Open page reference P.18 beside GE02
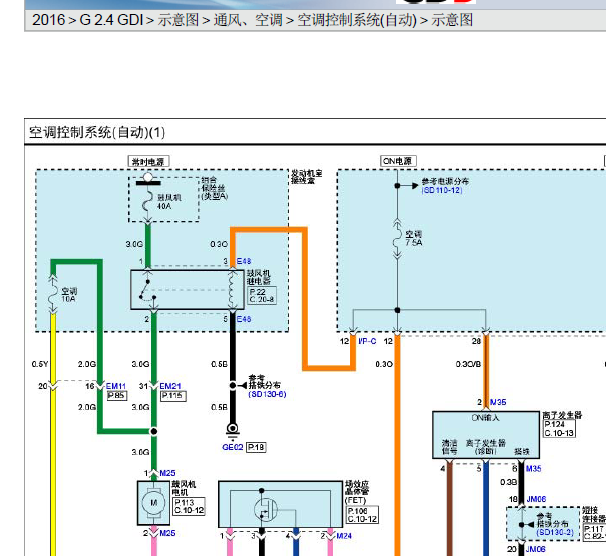Viewport: 606px width, 556px height. point(256,447)
